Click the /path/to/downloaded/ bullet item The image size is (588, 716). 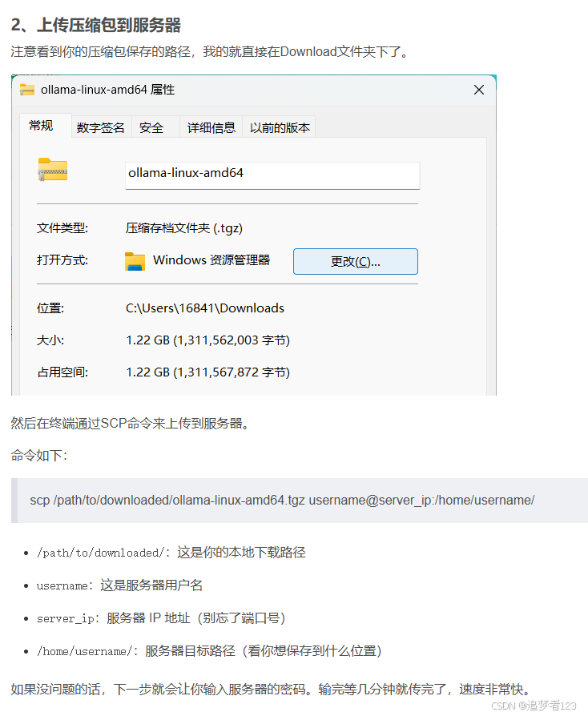pyautogui.click(x=171, y=553)
